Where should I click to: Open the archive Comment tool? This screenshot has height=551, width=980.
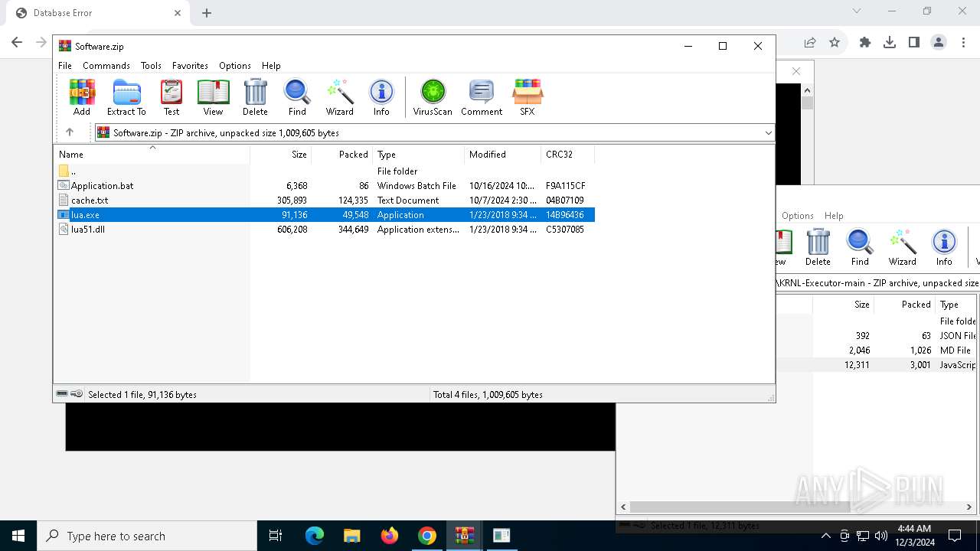[x=482, y=97]
